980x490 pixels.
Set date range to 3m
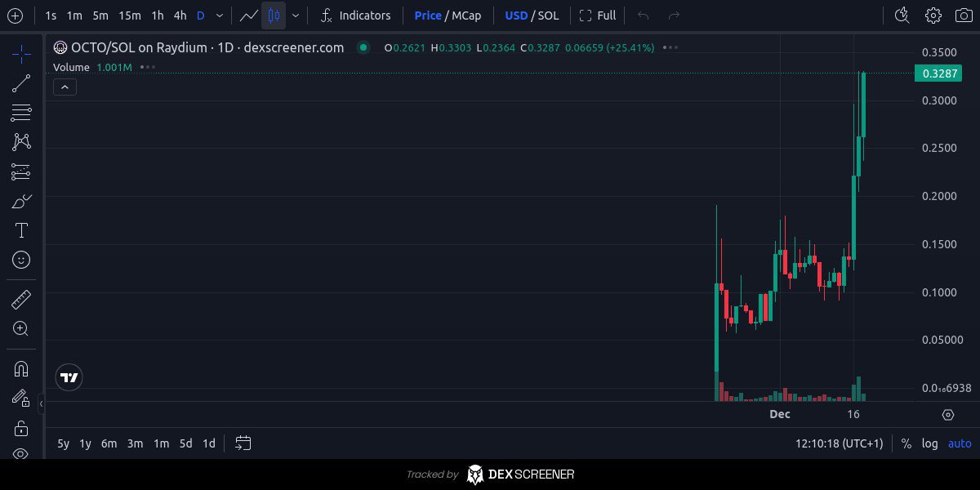click(x=135, y=443)
